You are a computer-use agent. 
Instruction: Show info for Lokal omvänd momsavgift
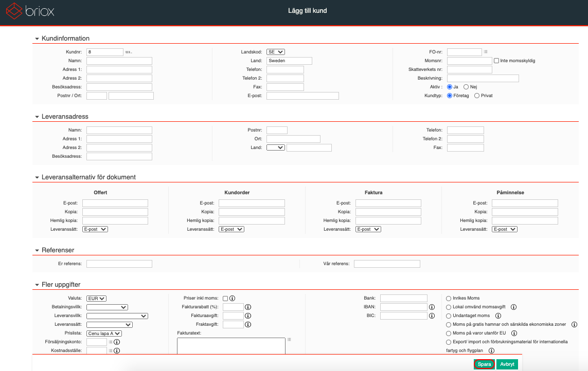point(514,307)
